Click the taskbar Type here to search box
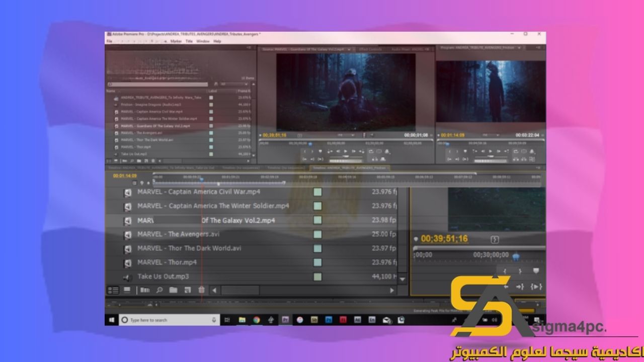Screen dimensions: 644x362 pyautogui.click(x=170, y=320)
